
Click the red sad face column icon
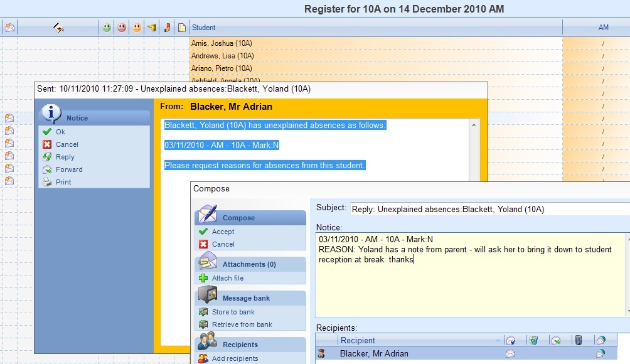[x=122, y=28]
